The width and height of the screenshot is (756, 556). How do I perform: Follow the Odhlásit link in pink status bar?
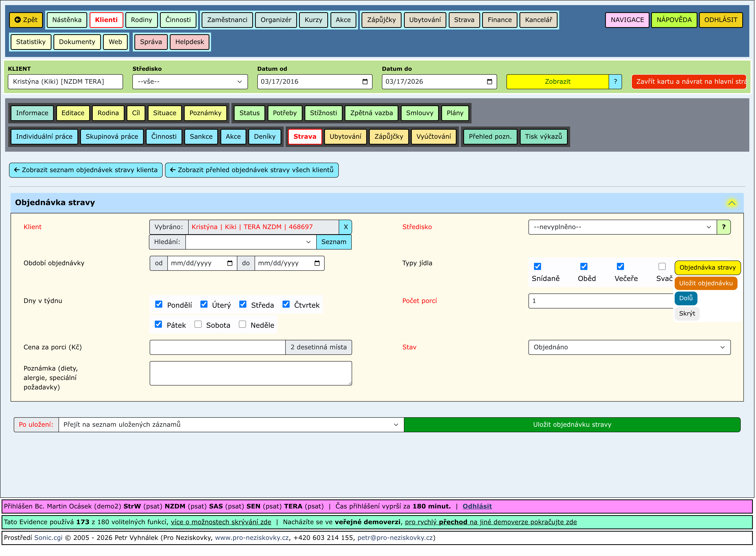coord(477,506)
